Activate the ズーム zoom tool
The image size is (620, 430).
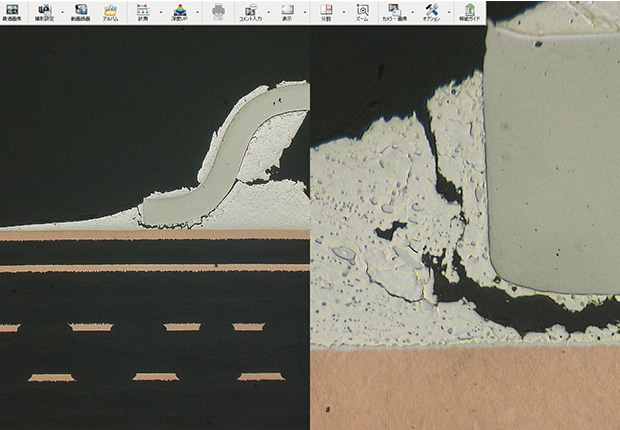pyautogui.click(x=363, y=12)
